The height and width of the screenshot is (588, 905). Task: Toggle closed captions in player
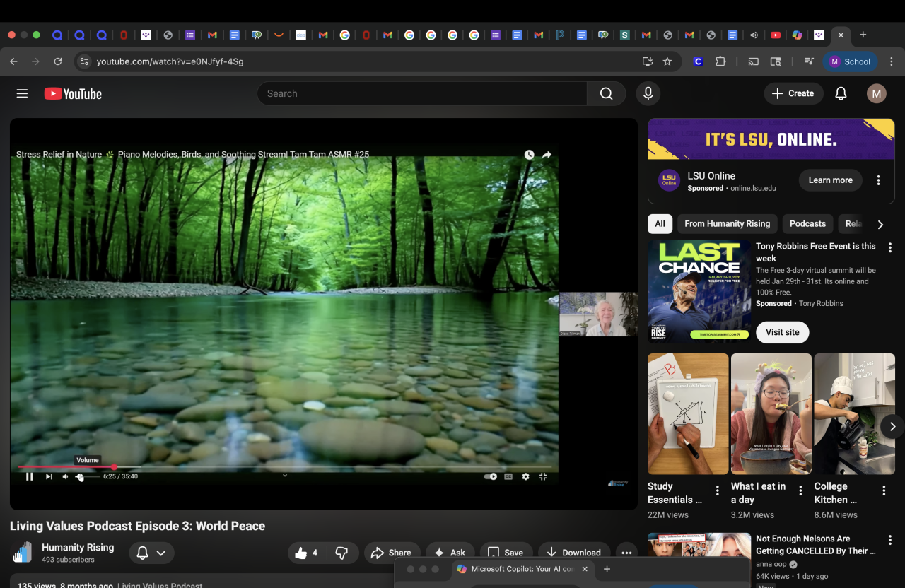point(508,476)
